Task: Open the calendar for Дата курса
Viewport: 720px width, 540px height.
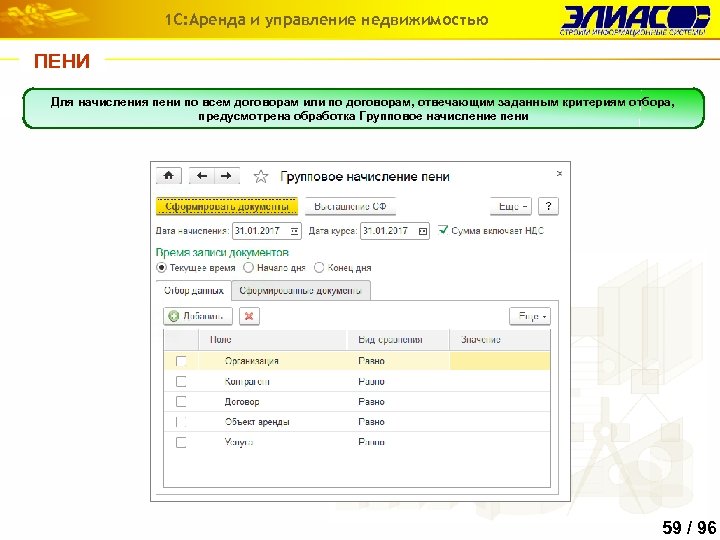Action: click(x=423, y=231)
